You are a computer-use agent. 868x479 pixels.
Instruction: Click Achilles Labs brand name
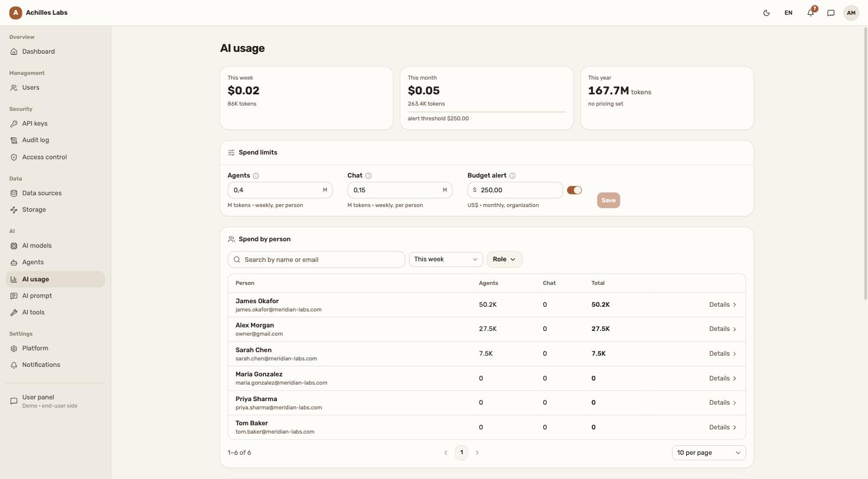[47, 12]
